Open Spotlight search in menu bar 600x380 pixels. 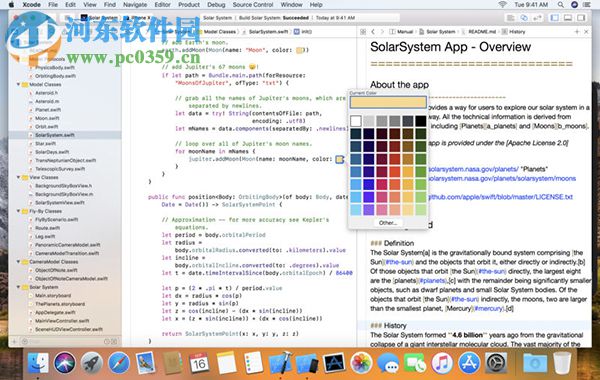click(561, 5)
